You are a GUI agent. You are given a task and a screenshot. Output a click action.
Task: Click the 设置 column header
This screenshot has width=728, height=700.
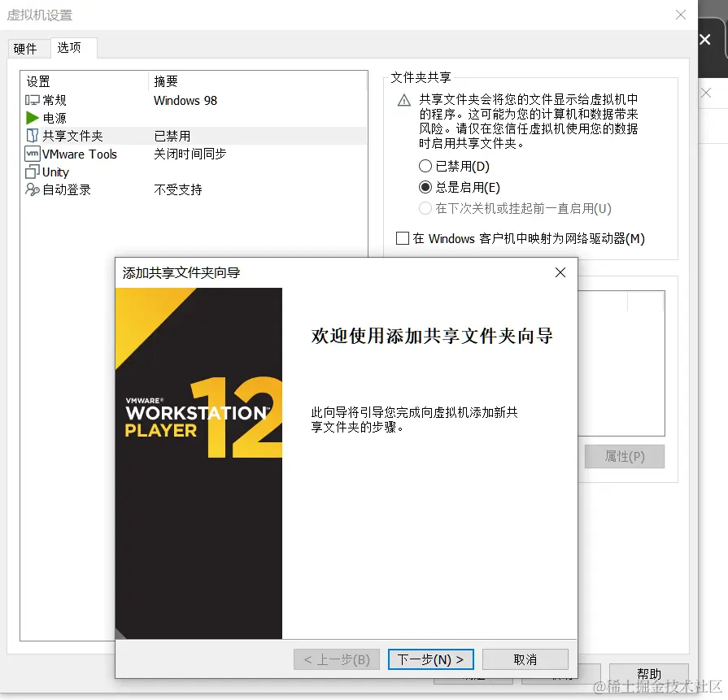pyautogui.click(x=85, y=81)
